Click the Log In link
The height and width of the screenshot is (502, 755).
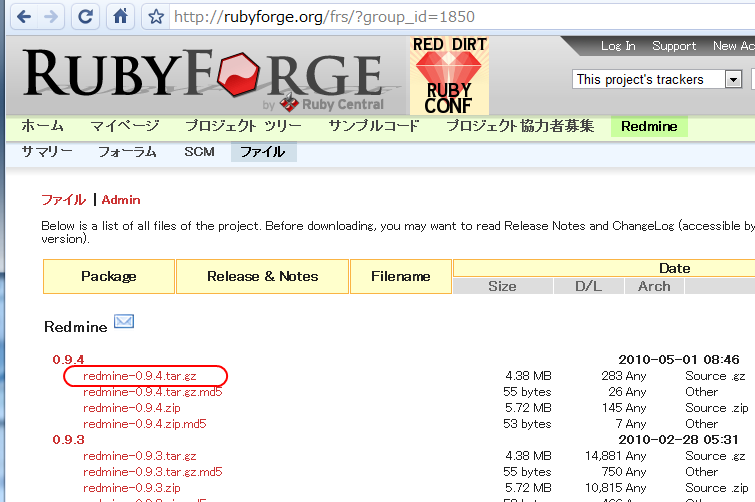618,46
